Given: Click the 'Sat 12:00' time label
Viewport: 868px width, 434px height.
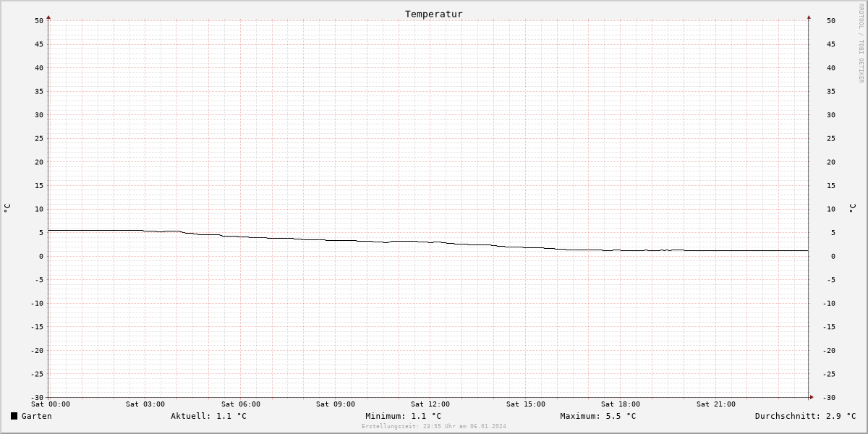Looking at the screenshot, I should coord(430,404).
